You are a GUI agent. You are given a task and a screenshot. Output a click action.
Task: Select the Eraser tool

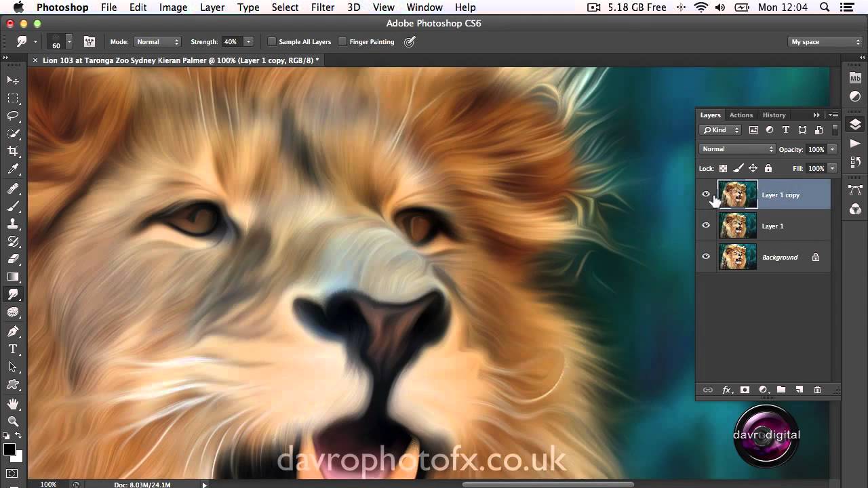(13, 259)
